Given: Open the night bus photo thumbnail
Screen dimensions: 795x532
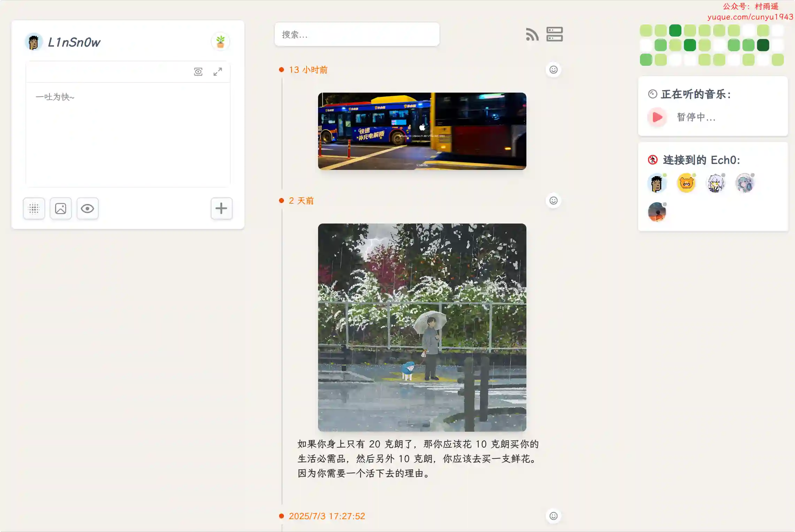Looking at the screenshot, I should (422, 131).
